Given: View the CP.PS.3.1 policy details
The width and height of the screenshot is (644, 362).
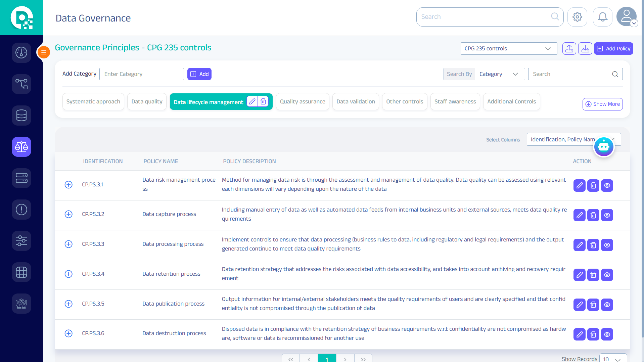Looking at the screenshot, I should (607, 186).
